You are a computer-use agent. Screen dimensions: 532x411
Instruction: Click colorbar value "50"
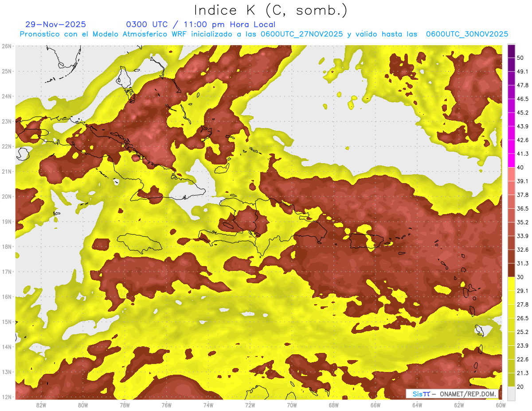[520, 58]
